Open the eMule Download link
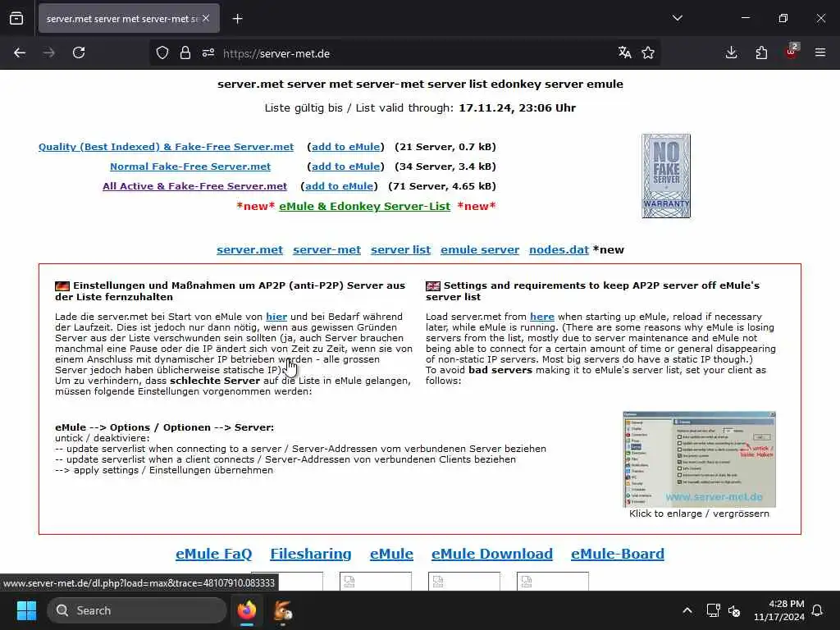 (x=492, y=554)
